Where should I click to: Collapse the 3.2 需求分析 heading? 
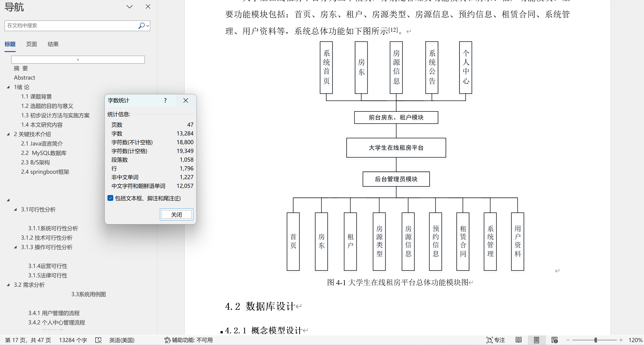pyautogui.click(x=8, y=285)
